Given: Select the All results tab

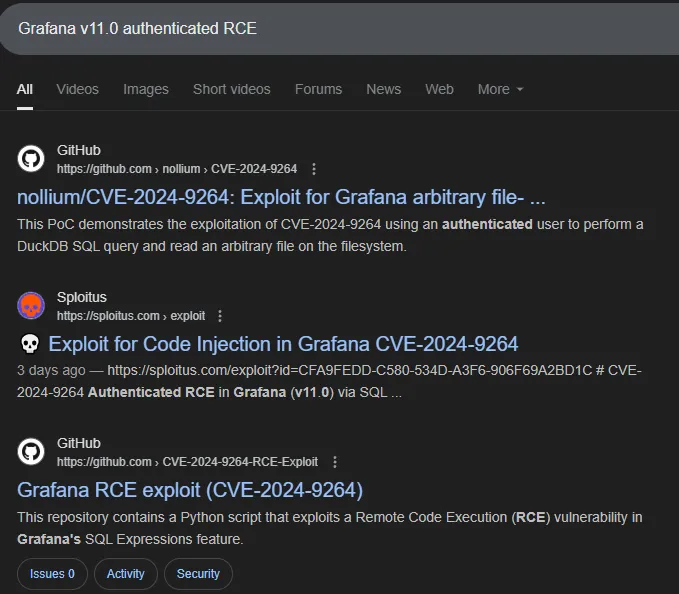Looking at the screenshot, I should [x=25, y=89].
